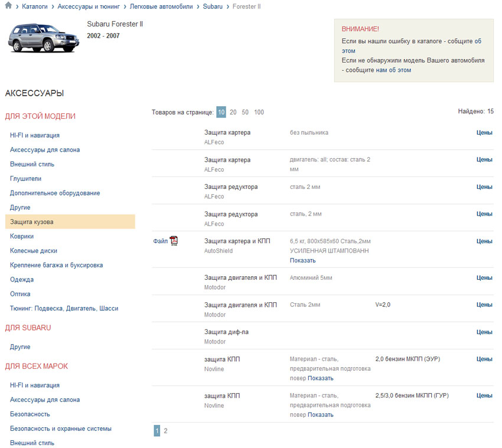Open the PDF file icon for AutoShield
Viewport: 502px width, 448px height.
pos(174,240)
